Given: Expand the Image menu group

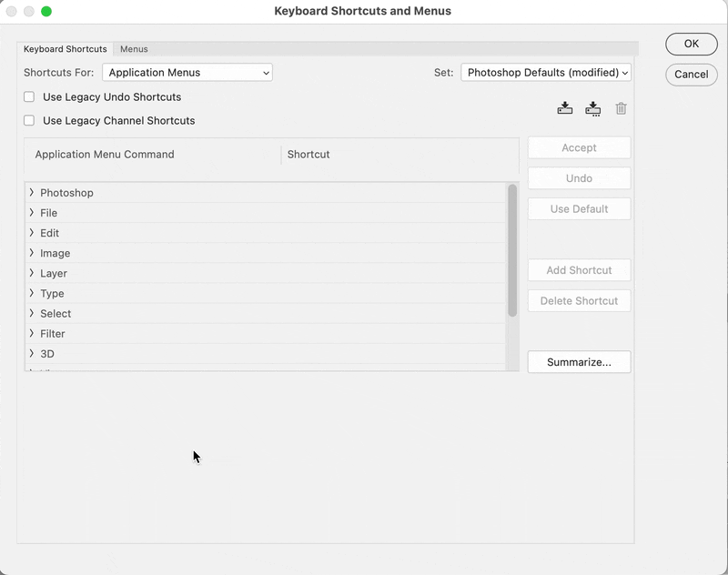Looking at the screenshot, I should [32, 253].
